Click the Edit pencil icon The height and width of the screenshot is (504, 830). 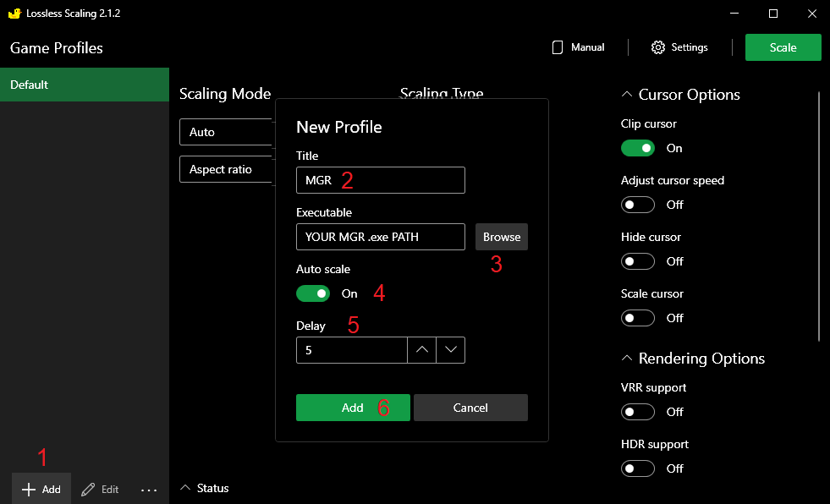pos(88,490)
